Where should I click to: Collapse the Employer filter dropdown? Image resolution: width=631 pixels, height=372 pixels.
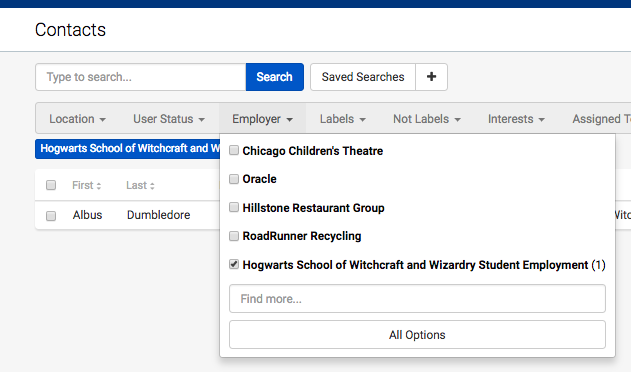tap(262, 119)
